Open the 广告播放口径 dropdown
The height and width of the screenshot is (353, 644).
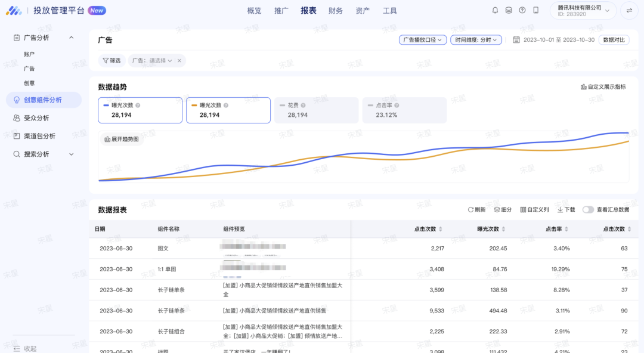pos(422,40)
